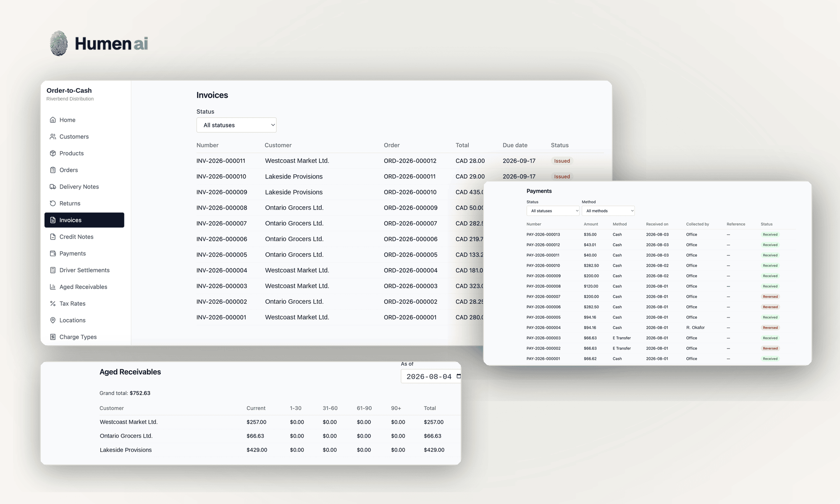
Task: Open invoice INV-2026-000001
Action: 221,317
